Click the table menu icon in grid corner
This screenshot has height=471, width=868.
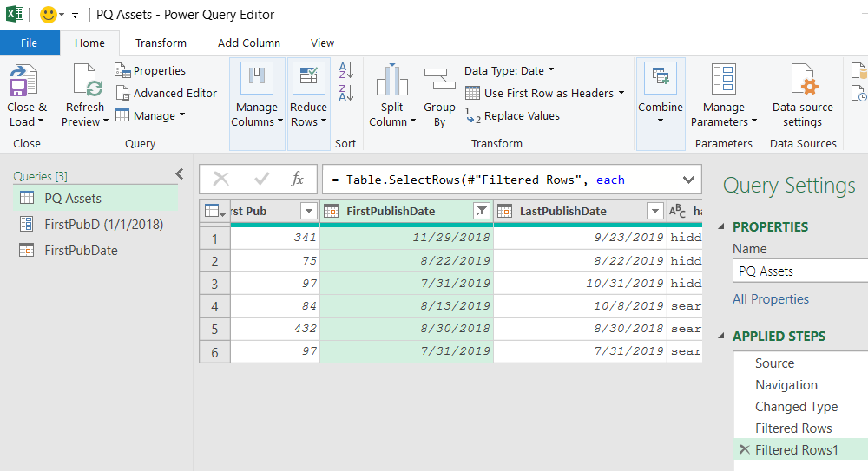214,211
